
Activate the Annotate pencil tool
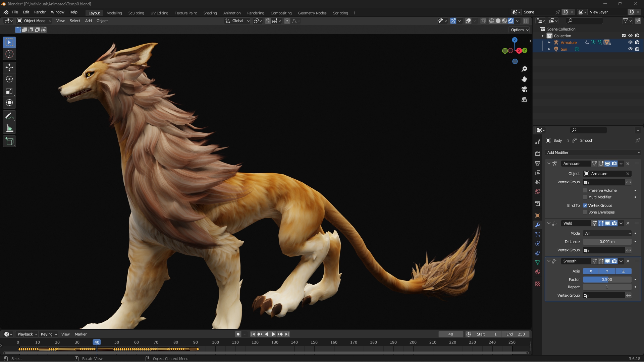(x=9, y=116)
